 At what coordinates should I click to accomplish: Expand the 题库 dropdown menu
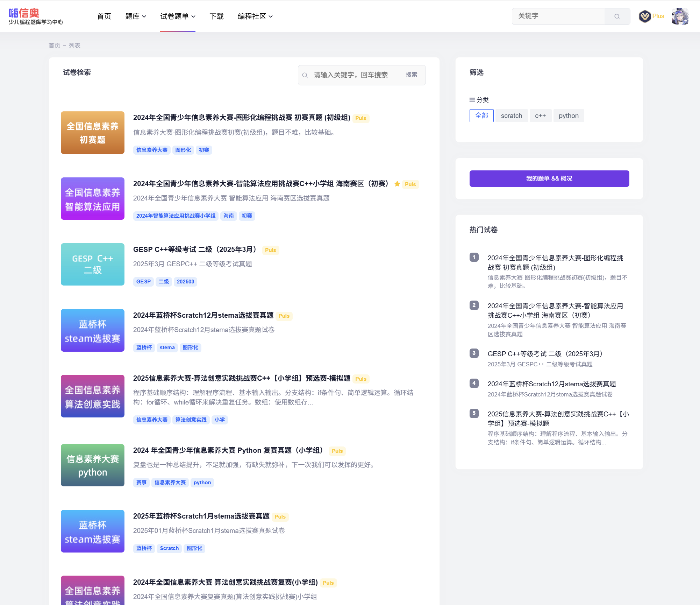coord(136,16)
